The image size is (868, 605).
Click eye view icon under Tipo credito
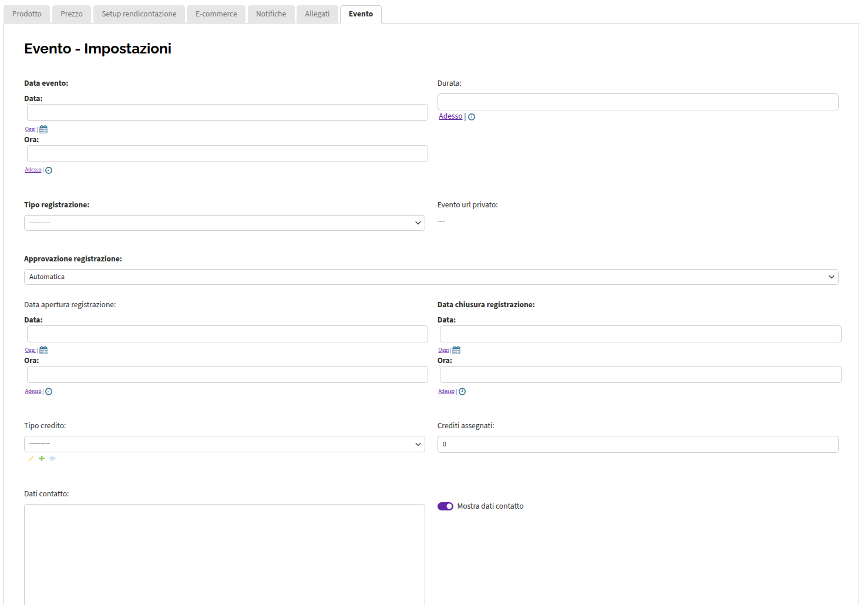(52, 459)
